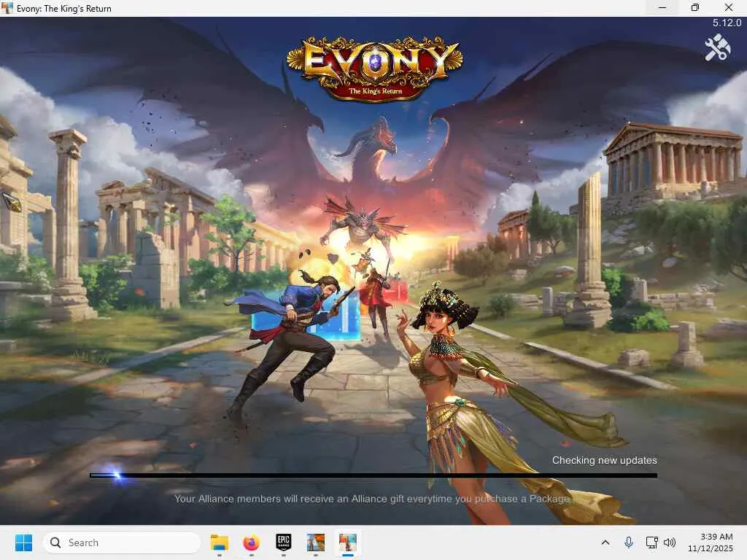
Task: Open Epic Games Launcher from taskbar
Action: (x=284, y=542)
